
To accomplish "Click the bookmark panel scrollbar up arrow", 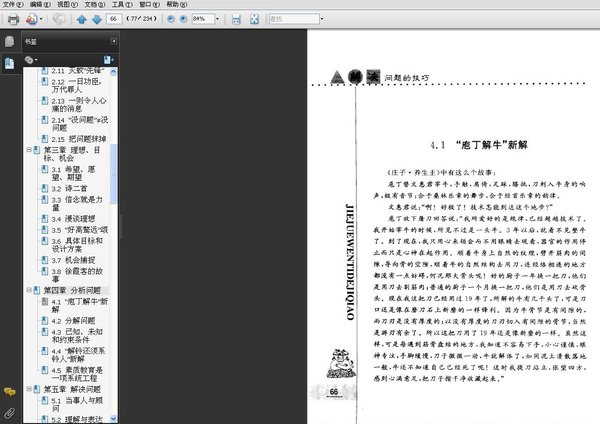I will click(x=113, y=72).
